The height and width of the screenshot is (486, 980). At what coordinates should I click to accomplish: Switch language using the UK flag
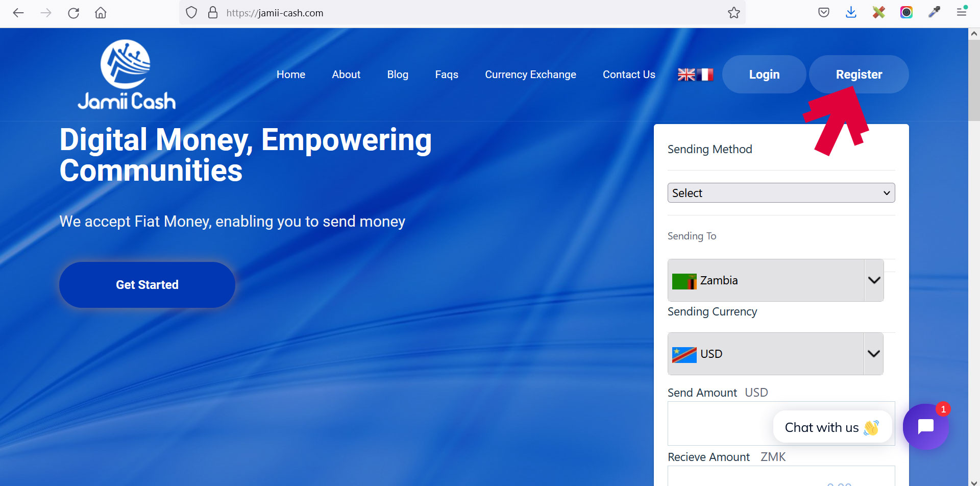coord(686,75)
